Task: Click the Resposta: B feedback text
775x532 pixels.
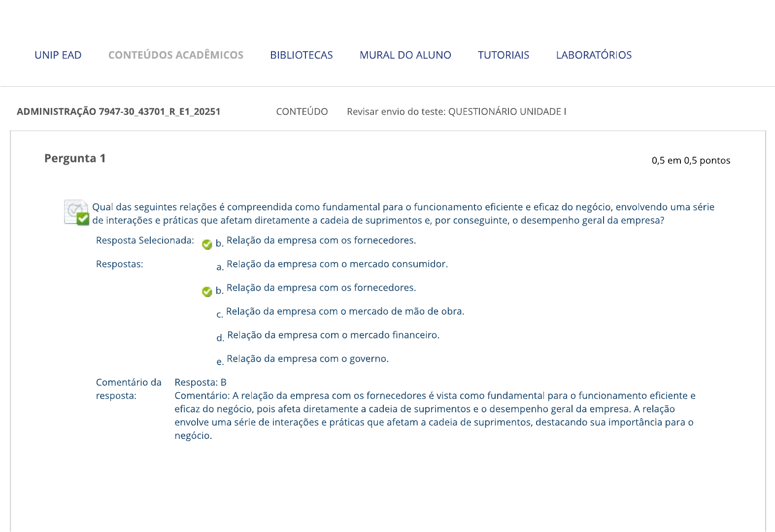Action: (x=201, y=382)
